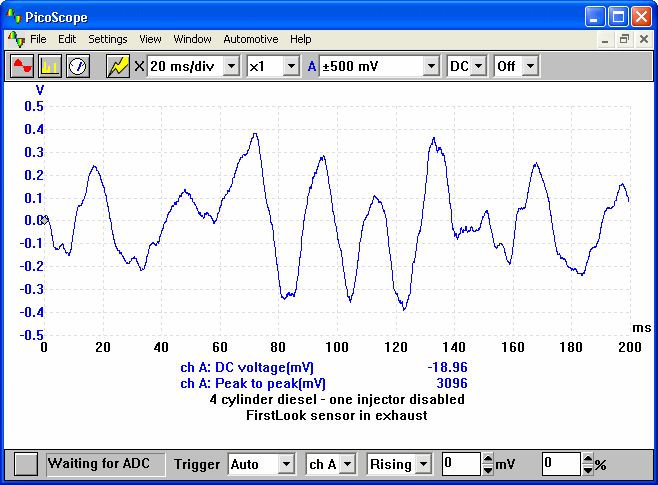This screenshot has width=658, height=485.
Task: Click the Trigger label in status bar
Action: point(197,464)
